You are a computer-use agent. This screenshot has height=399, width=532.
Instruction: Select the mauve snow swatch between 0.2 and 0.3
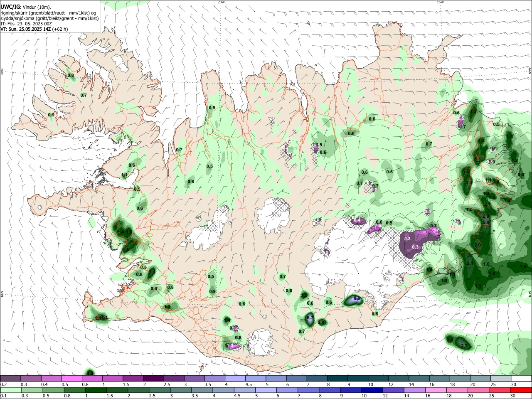point(10,379)
